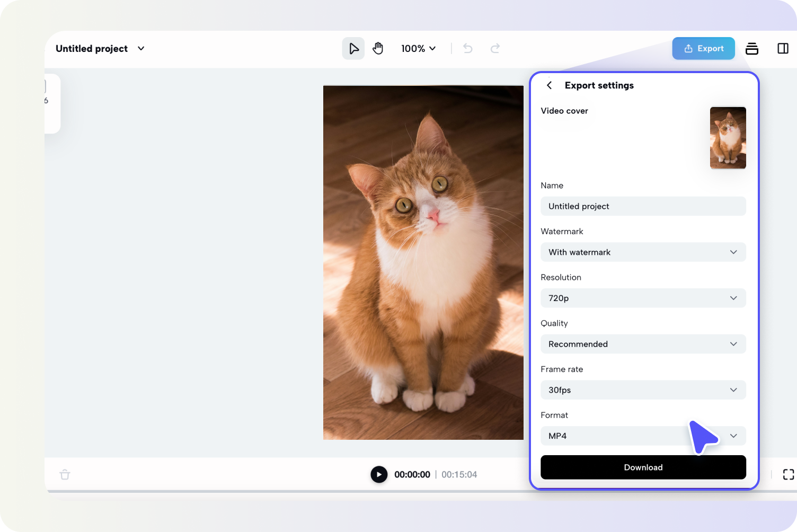Open the layers stack icon

pyautogui.click(x=752, y=48)
